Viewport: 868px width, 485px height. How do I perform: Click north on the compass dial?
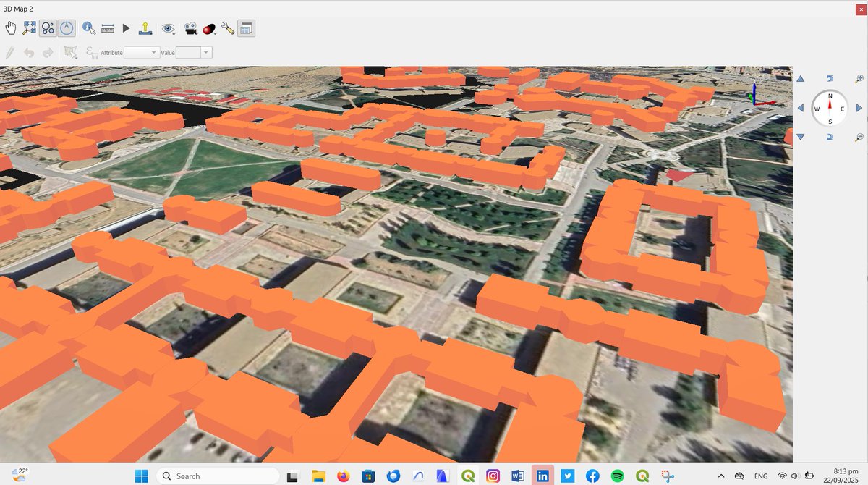point(830,96)
